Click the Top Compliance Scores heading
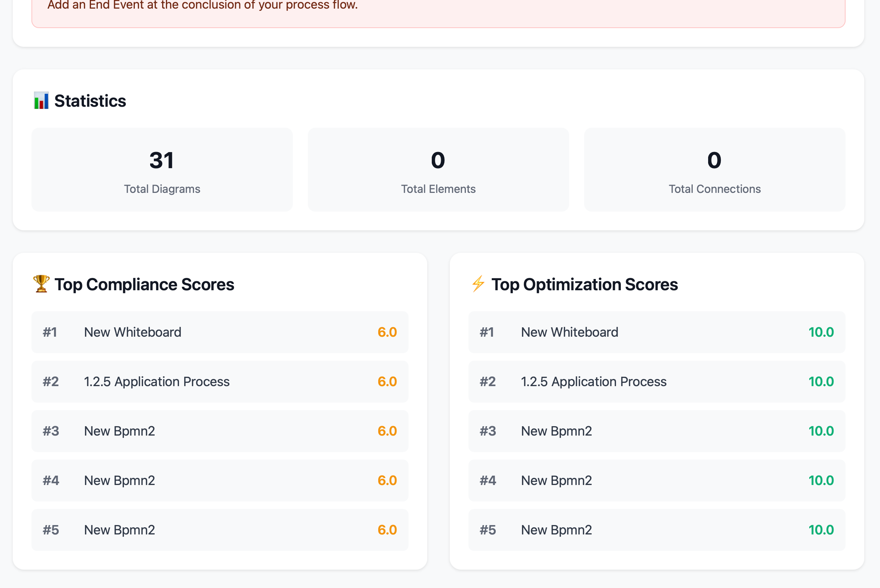This screenshot has width=880, height=588. [144, 284]
